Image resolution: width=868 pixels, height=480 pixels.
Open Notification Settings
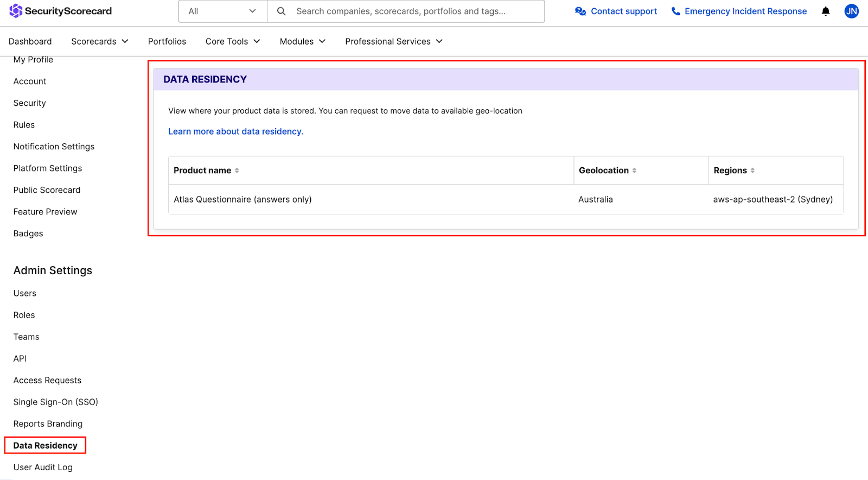click(x=54, y=147)
